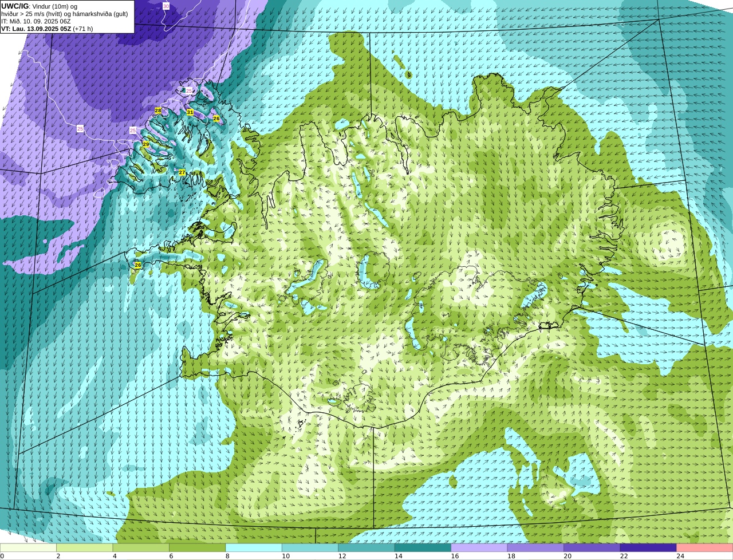The image size is (733, 560).
Task: Select the light green 2–4 legend swatch
Action: pos(85,547)
